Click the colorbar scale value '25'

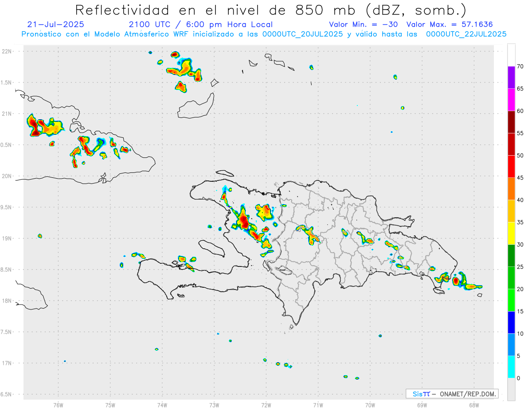520,267
